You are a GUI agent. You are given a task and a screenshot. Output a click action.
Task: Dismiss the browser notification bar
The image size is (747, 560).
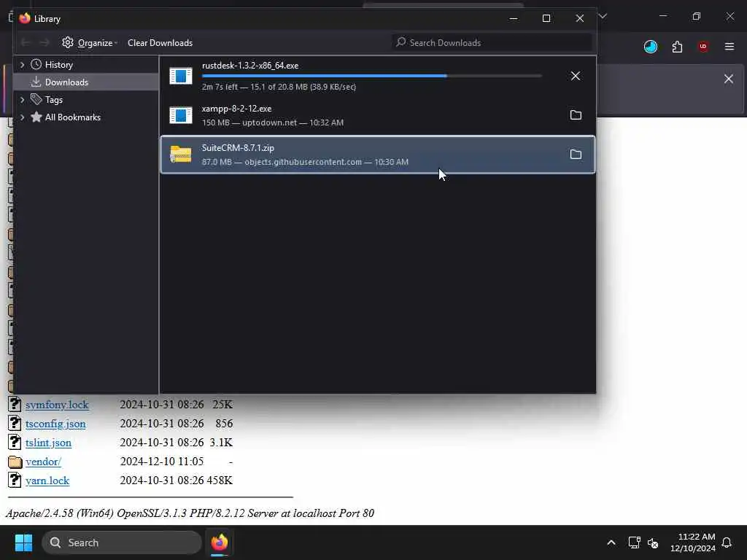pos(729,79)
